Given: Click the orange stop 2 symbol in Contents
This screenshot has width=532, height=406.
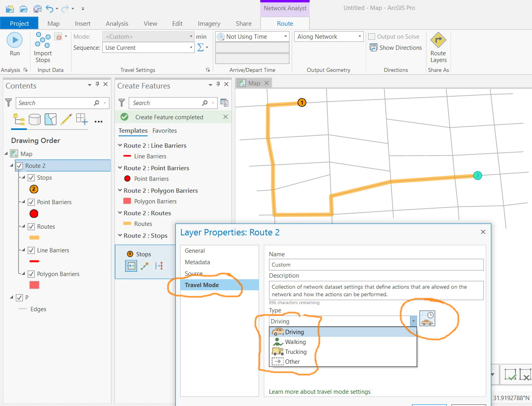Looking at the screenshot, I should pyautogui.click(x=34, y=189).
